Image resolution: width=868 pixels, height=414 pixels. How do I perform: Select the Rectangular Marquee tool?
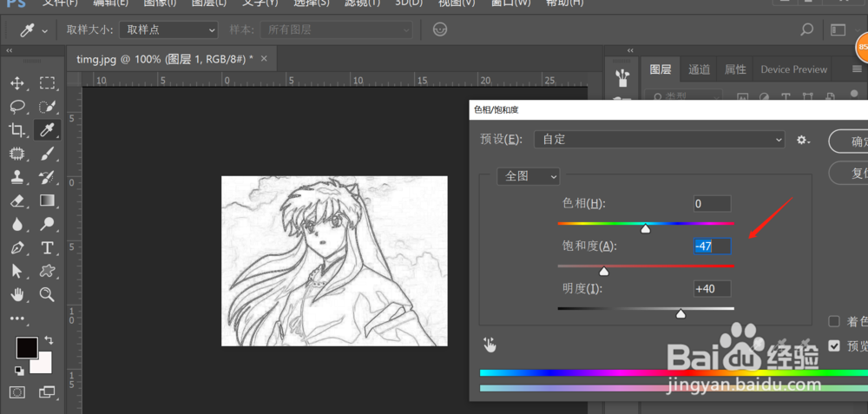(x=48, y=83)
